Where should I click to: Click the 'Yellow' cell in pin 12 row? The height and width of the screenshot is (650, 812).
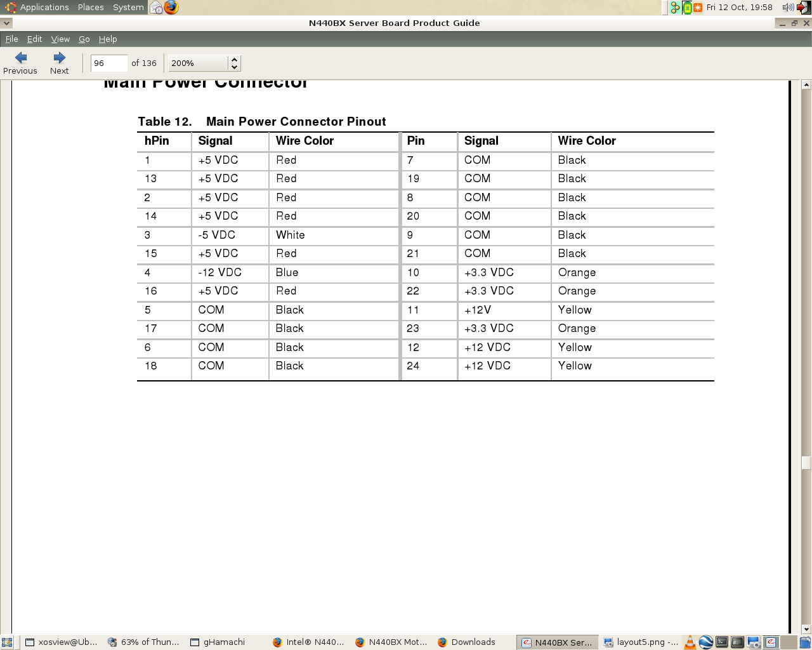point(575,347)
